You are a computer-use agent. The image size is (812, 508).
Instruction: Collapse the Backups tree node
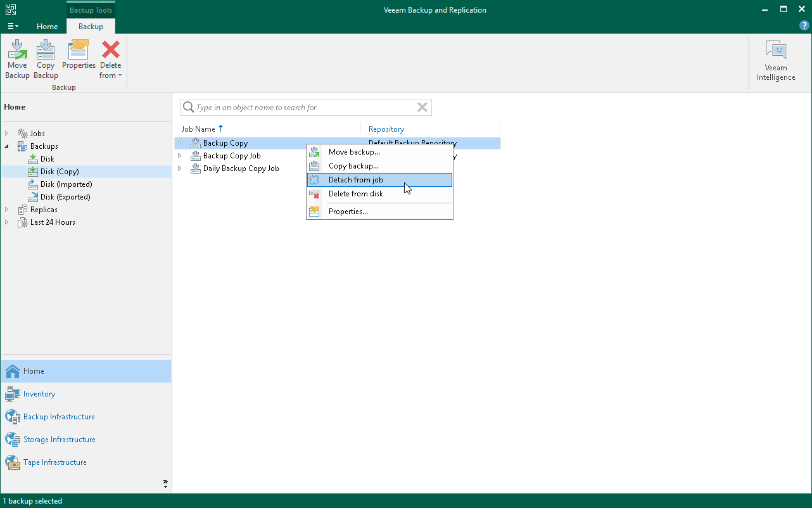[6, 146]
